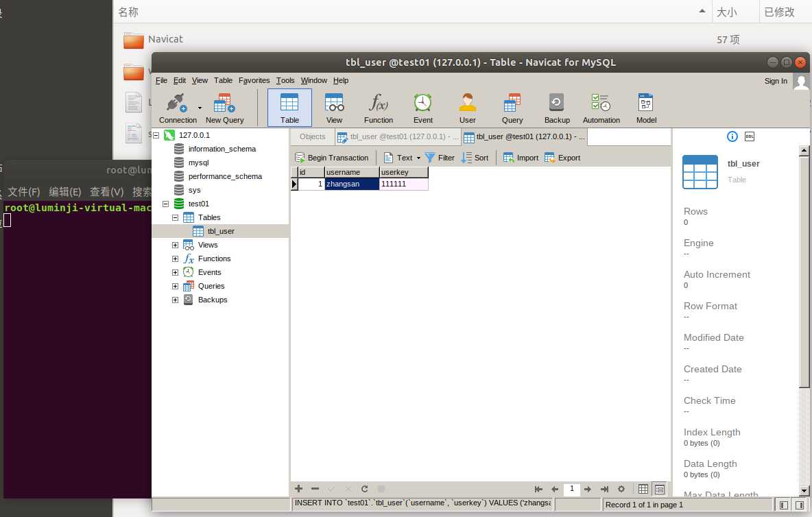Click the Export button
Image resolution: width=812 pixels, height=517 pixels.
pyautogui.click(x=562, y=158)
